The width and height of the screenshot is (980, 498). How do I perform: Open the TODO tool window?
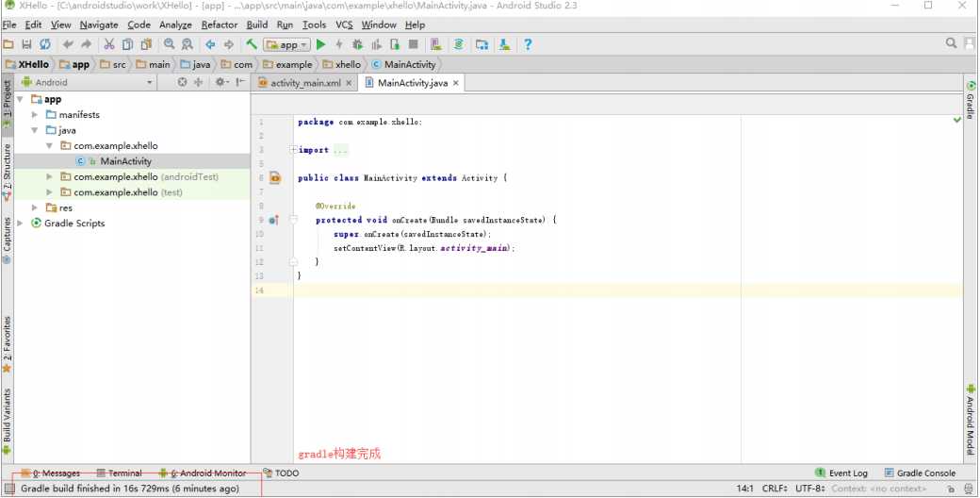[281, 473]
